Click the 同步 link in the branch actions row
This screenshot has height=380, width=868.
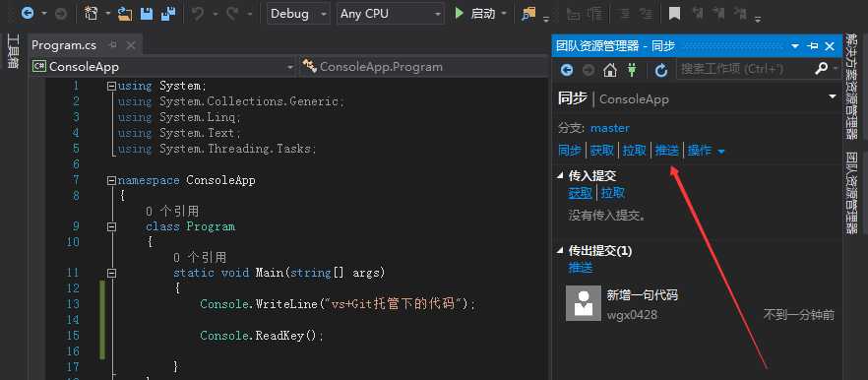point(570,150)
